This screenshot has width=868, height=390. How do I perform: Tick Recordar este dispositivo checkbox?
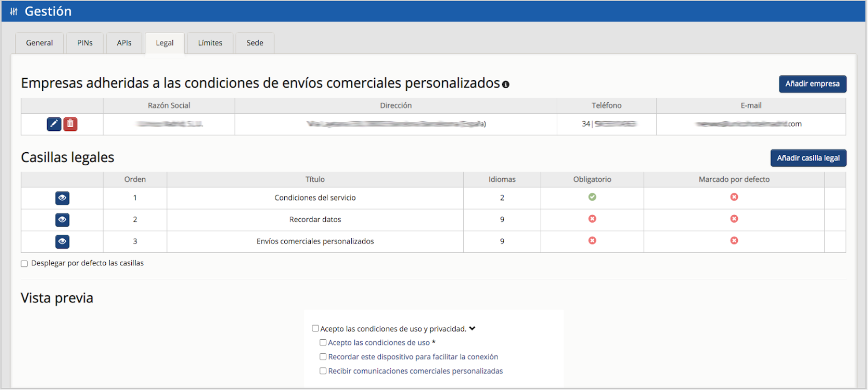[323, 357]
